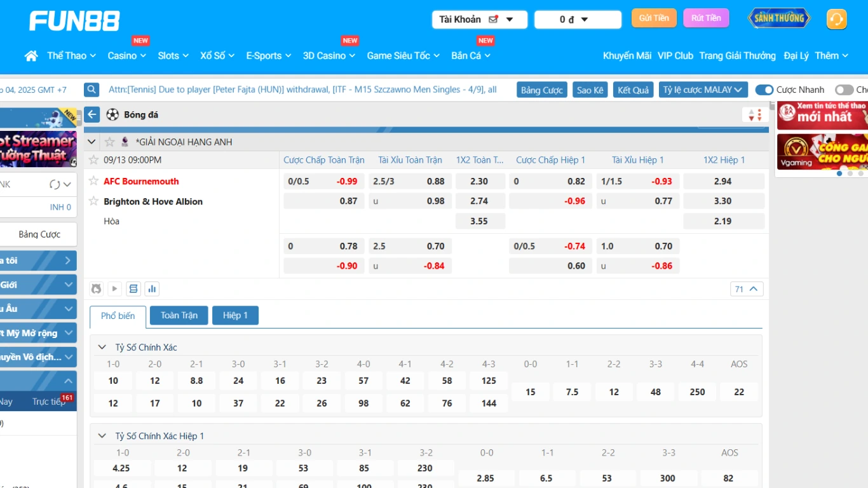Toggle the Cược Nhanh switch off
868x488 pixels.
[764, 90]
